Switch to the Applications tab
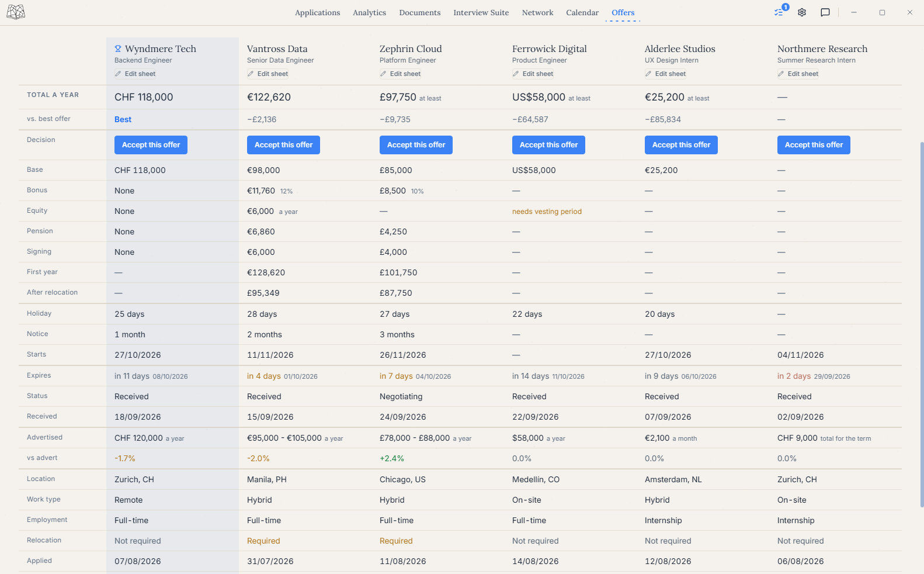 click(x=317, y=12)
